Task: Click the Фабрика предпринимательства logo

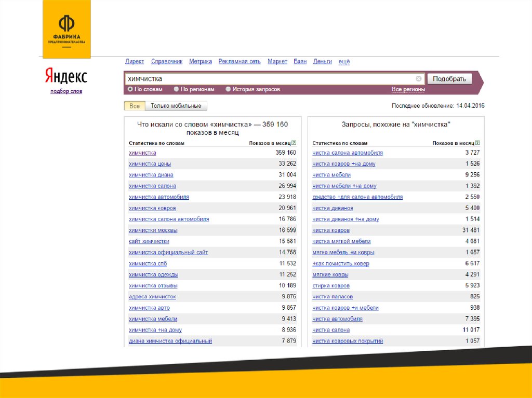Action: [x=66, y=29]
